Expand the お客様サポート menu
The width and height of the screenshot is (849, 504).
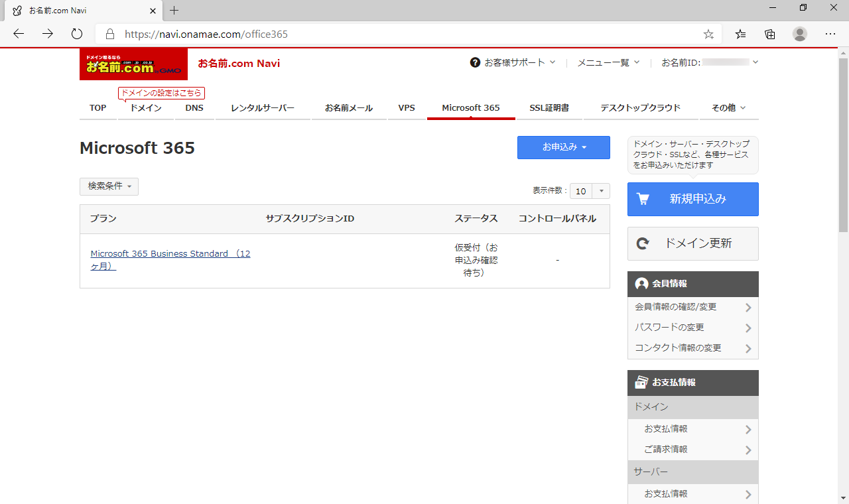[513, 62]
